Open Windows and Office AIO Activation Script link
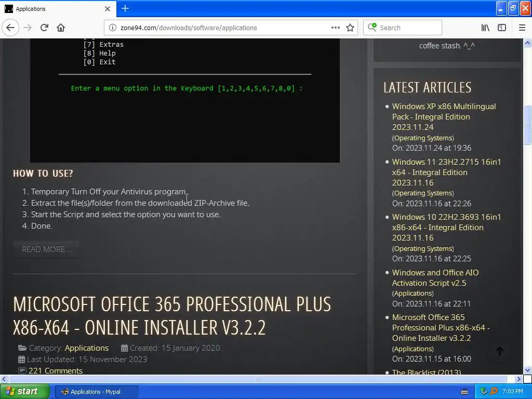Screen dimensions: 532x399 coord(435,277)
